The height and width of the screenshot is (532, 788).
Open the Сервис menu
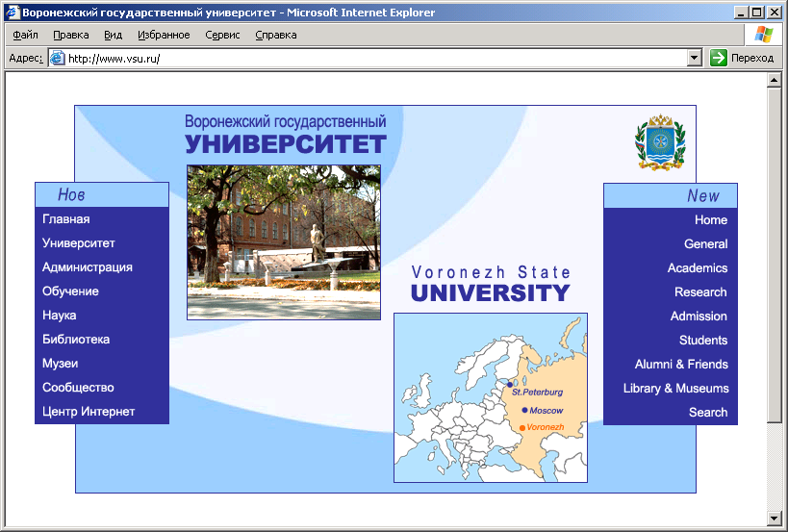(x=222, y=35)
